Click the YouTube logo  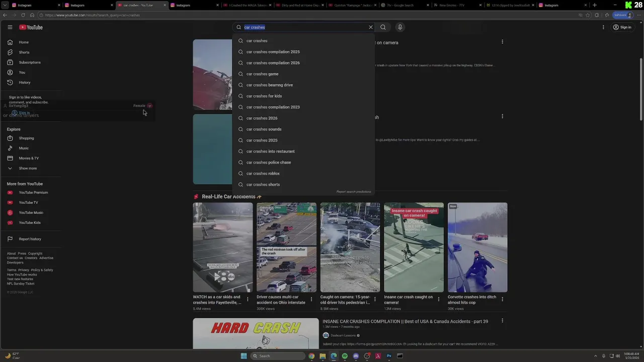pos(31,27)
